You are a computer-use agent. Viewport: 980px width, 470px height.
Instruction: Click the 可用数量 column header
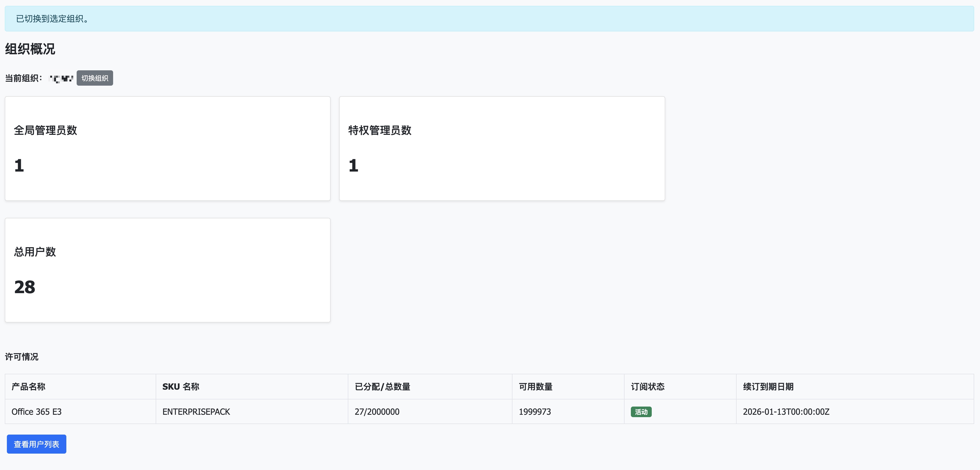(535, 387)
